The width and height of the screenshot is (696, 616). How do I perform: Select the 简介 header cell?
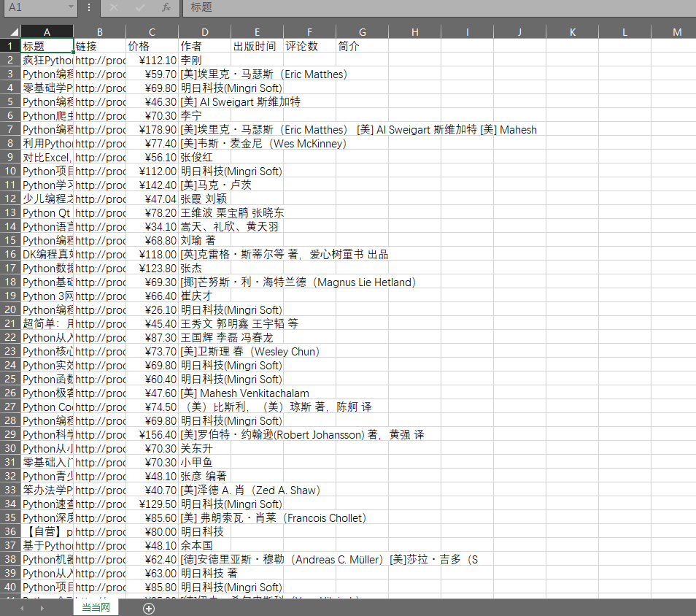point(362,46)
